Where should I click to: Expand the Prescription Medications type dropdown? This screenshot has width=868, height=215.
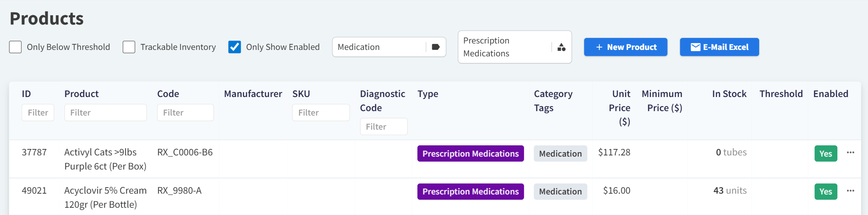coord(505,47)
